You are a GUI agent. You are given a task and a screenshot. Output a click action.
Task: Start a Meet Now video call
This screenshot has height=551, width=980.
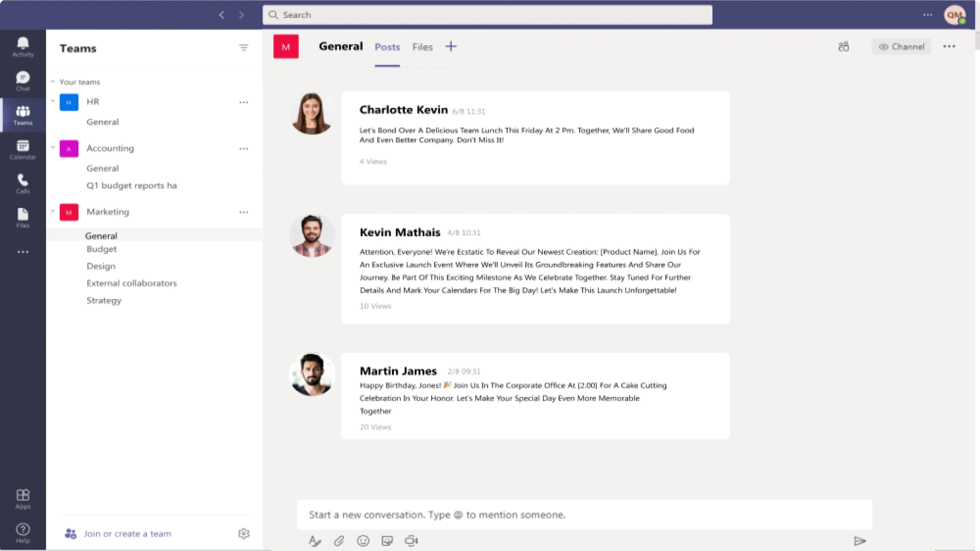[412, 540]
